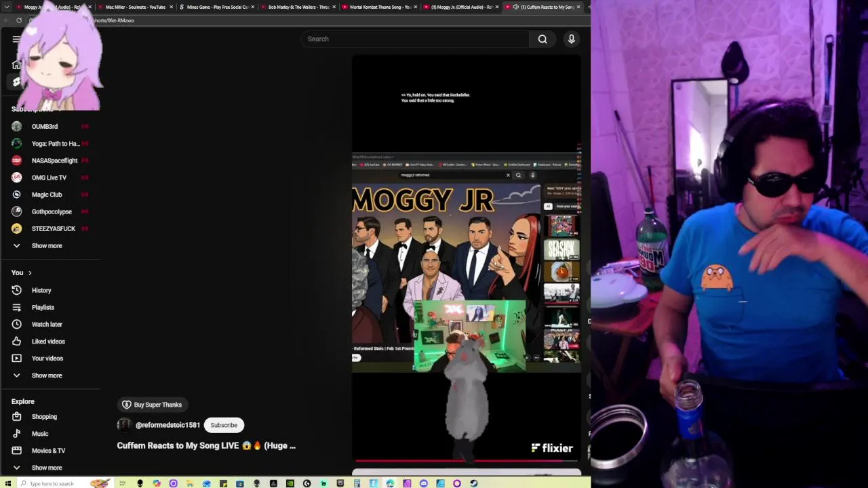The height and width of the screenshot is (488, 868).
Task: Open Copilot from the taskbar
Action: tap(157, 483)
